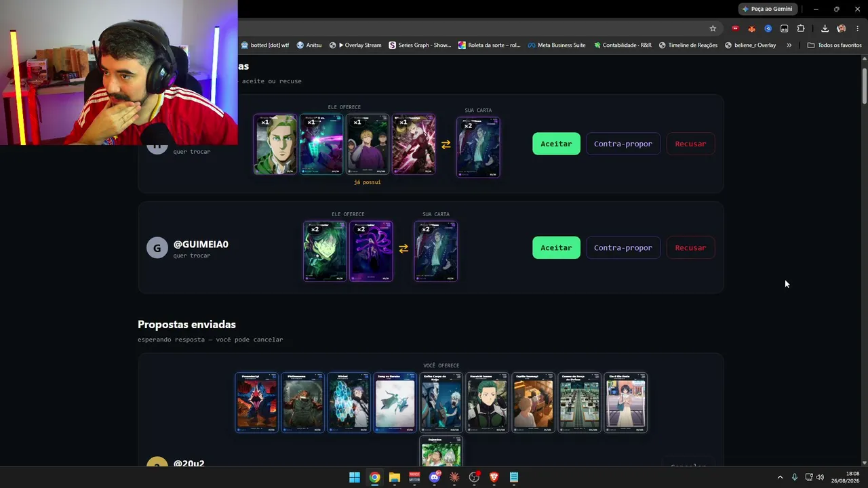868x488 pixels.
Task: Click the microphone icon in system tray
Action: pyautogui.click(x=794, y=477)
